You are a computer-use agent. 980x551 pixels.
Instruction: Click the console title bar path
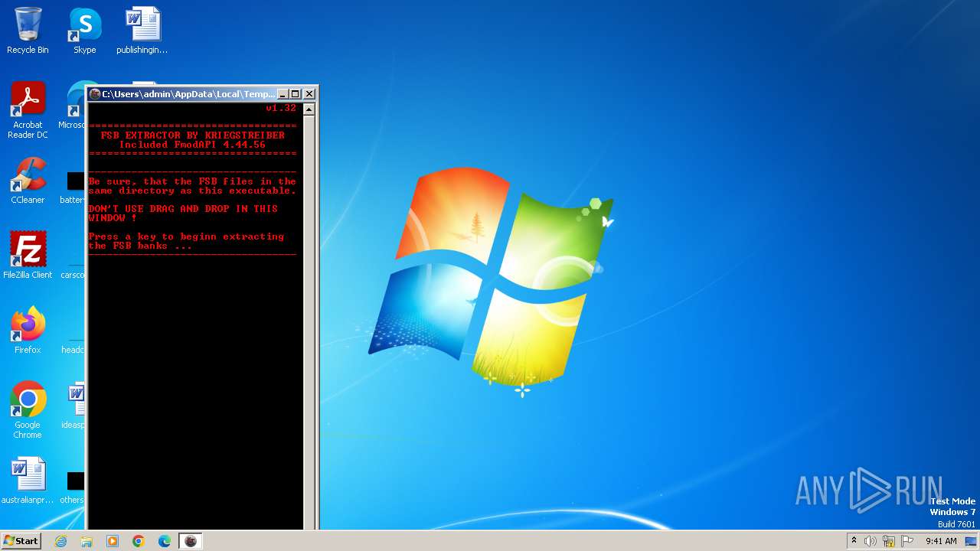point(188,94)
